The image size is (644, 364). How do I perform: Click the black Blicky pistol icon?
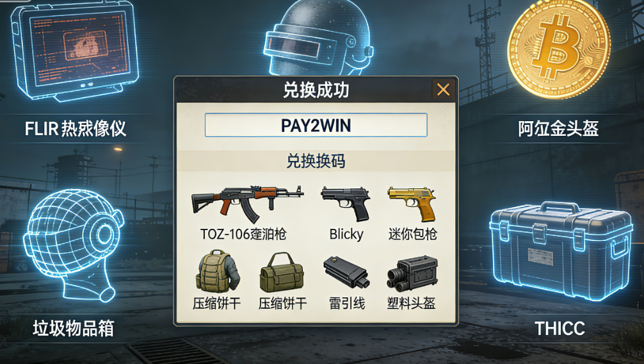click(346, 204)
